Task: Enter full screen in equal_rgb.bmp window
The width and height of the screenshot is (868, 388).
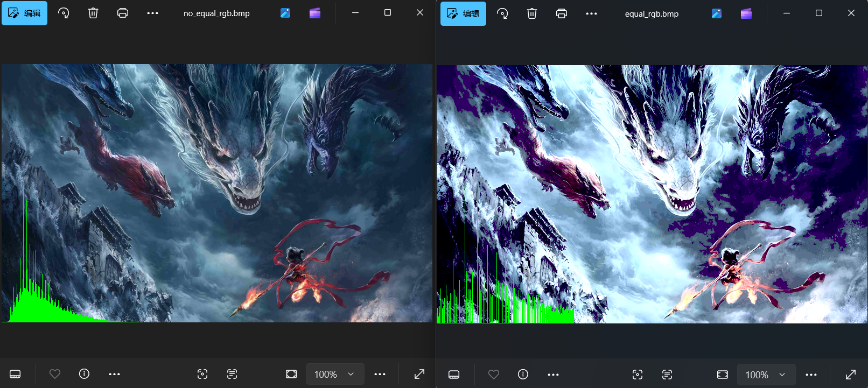Action: 851,375
